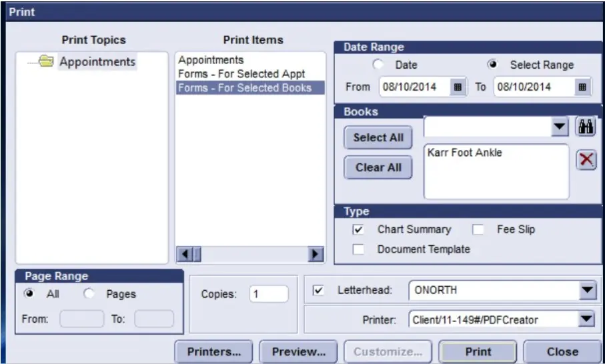Check the Document Template option

click(359, 249)
